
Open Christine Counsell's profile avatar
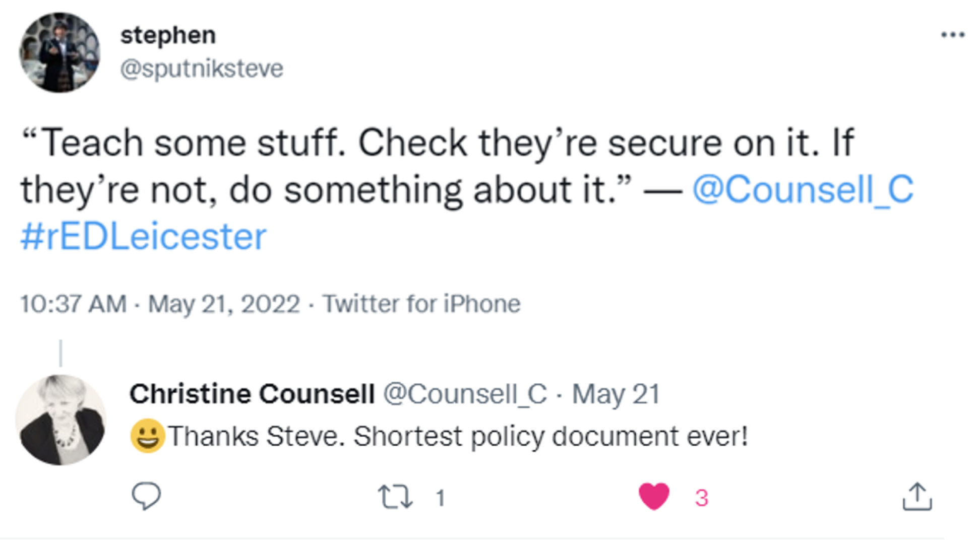tap(60, 420)
